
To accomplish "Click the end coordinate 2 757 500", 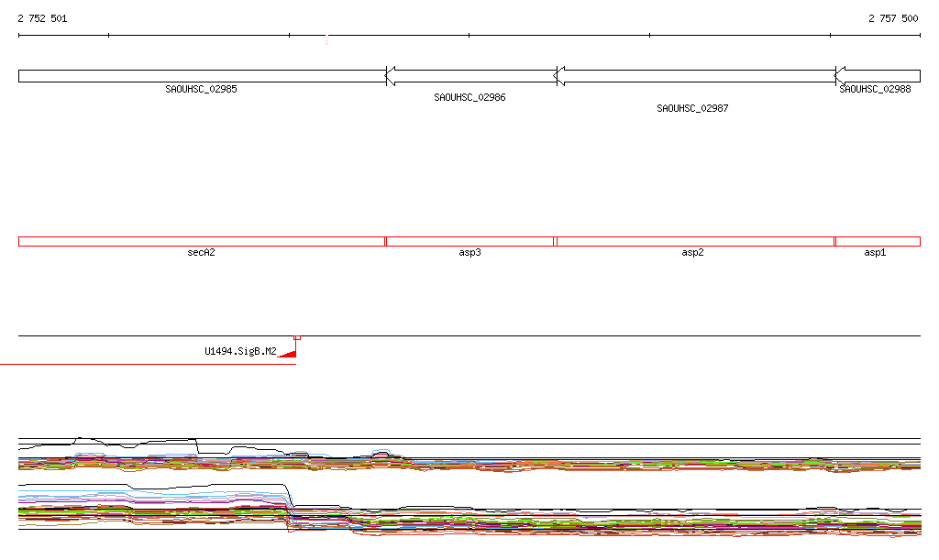I will click(892, 18).
